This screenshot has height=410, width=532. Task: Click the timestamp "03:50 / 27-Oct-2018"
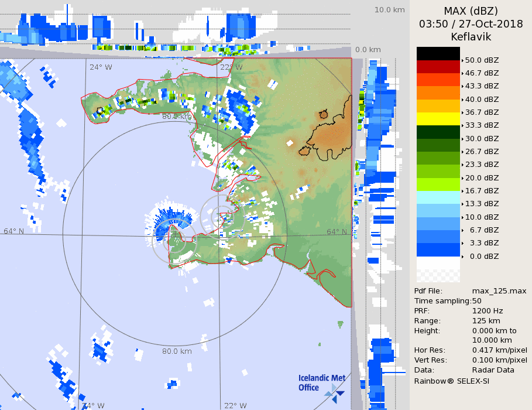[x=471, y=24]
